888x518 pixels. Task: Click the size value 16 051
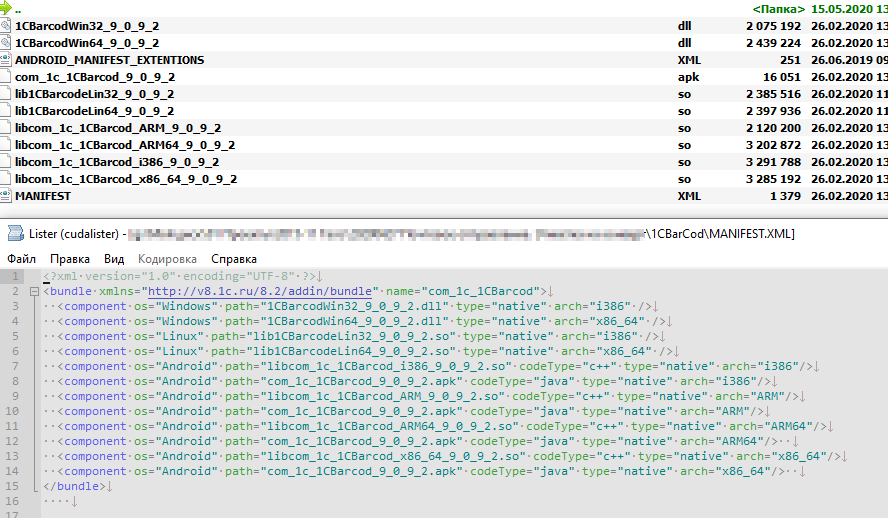click(x=782, y=77)
